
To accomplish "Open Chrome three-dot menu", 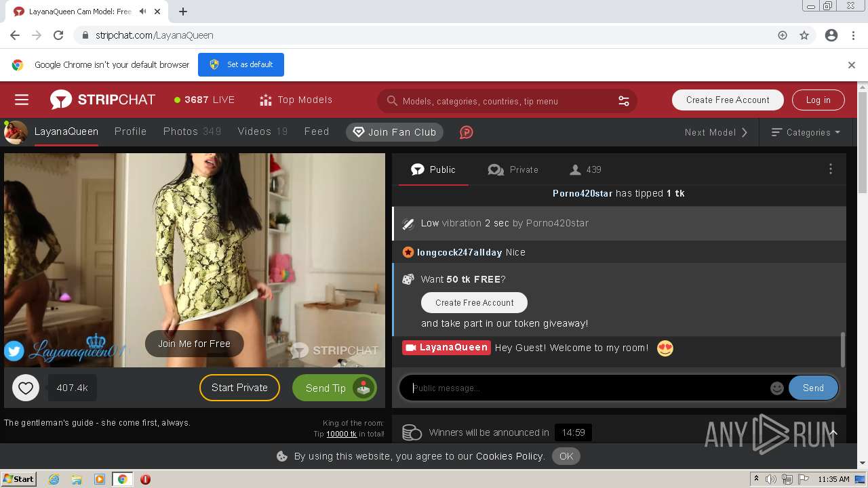I will point(853,35).
